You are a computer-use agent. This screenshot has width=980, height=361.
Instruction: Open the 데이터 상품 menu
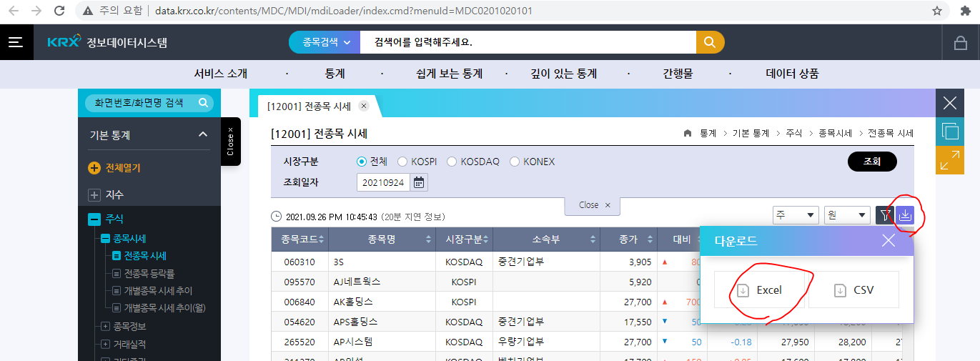pos(792,74)
